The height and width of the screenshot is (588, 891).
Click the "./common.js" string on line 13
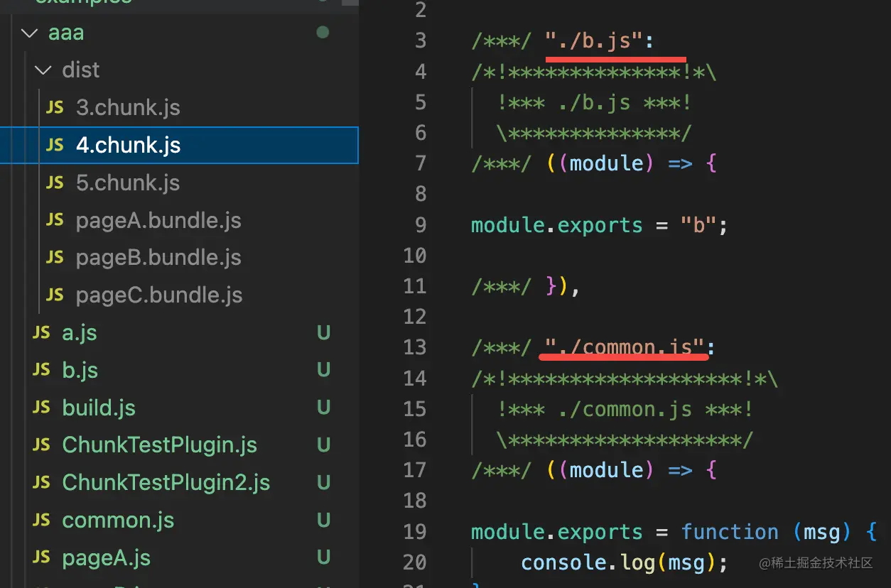[x=625, y=347]
